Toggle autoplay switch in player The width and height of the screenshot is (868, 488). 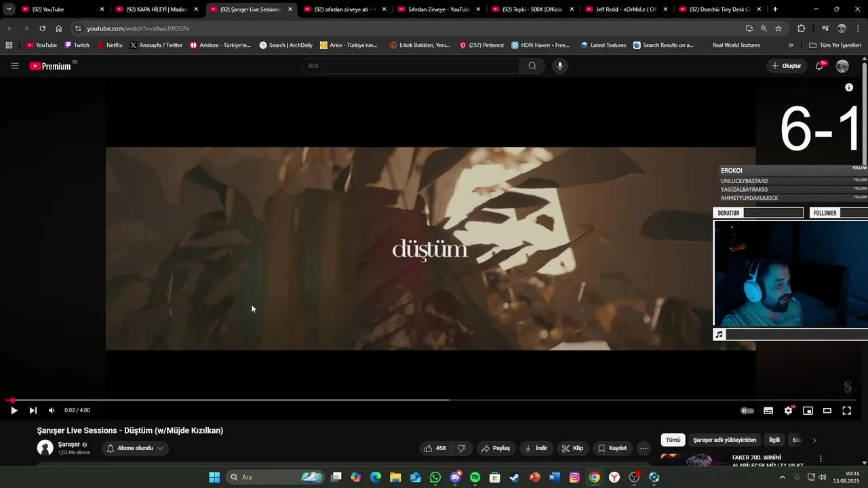747,410
